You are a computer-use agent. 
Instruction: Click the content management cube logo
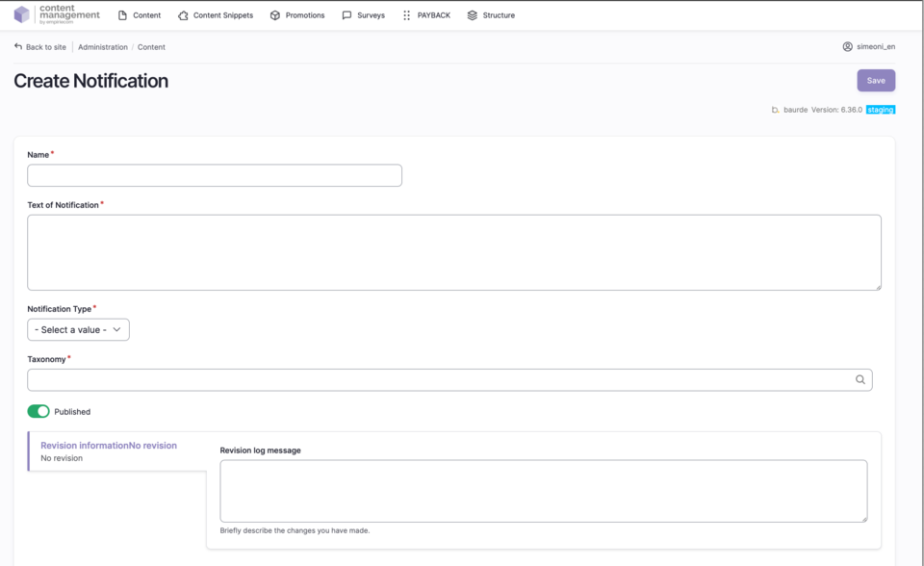[x=21, y=14]
